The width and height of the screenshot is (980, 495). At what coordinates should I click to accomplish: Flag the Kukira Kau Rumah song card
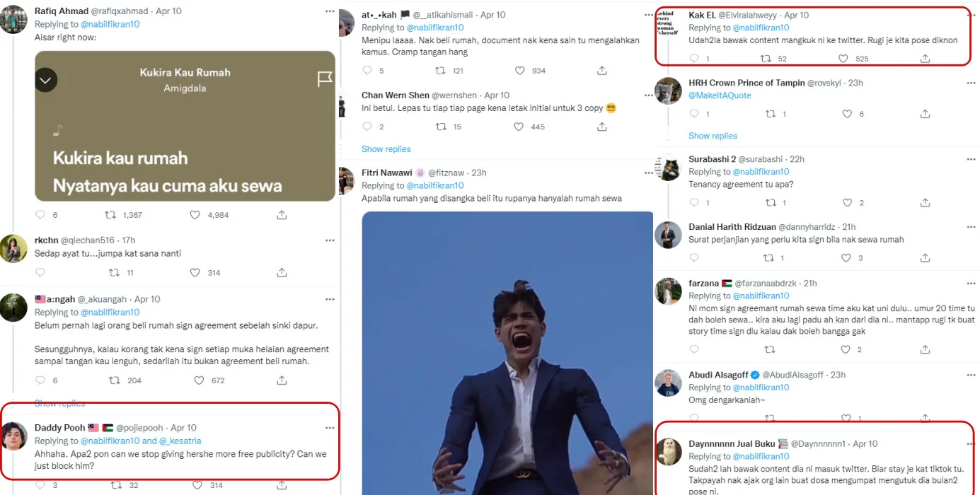tap(324, 79)
